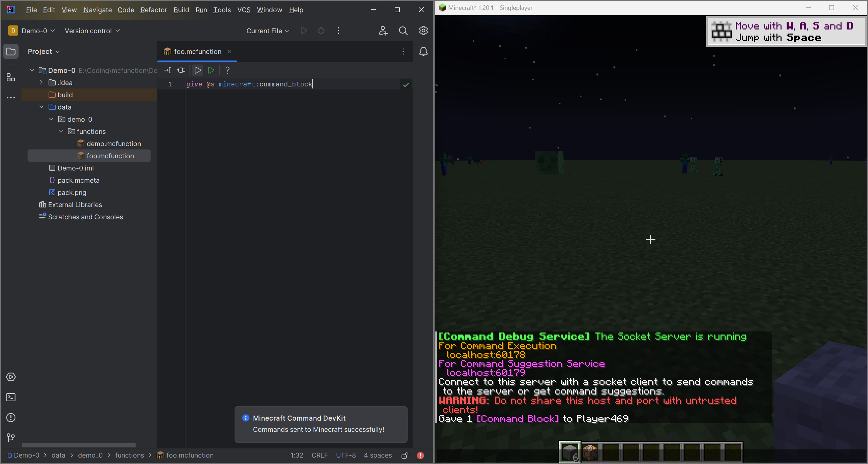Open the Terminal tool window icon
Screen dimensions: 868x464
coord(11,397)
